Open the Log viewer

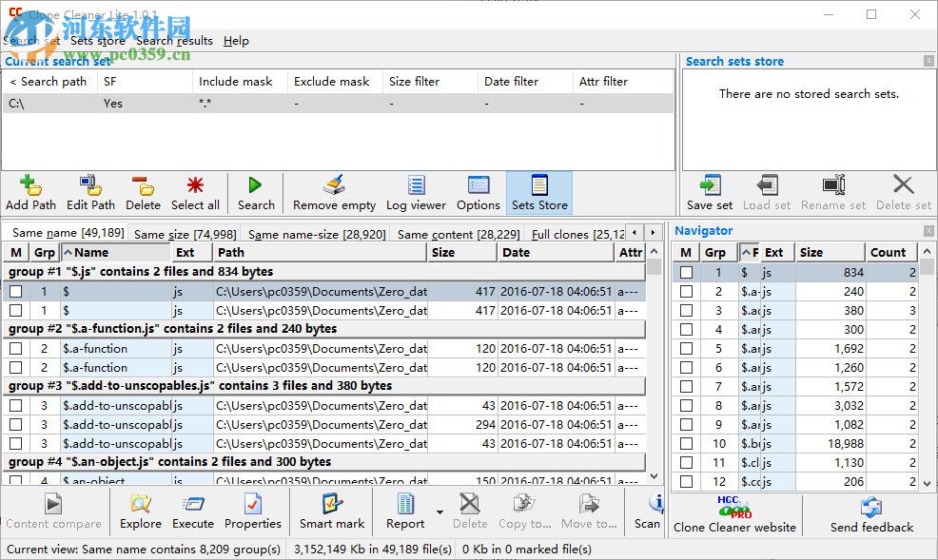(x=415, y=191)
